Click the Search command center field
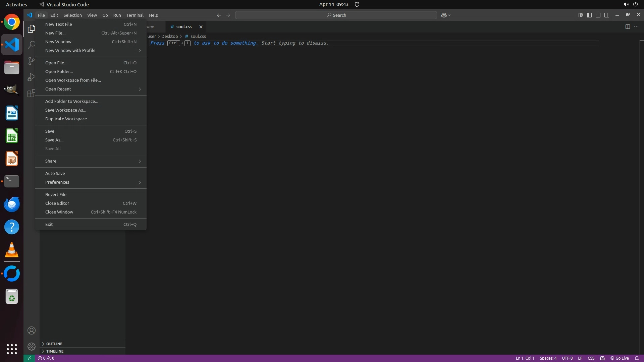644x362 pixels. (336, 15)
